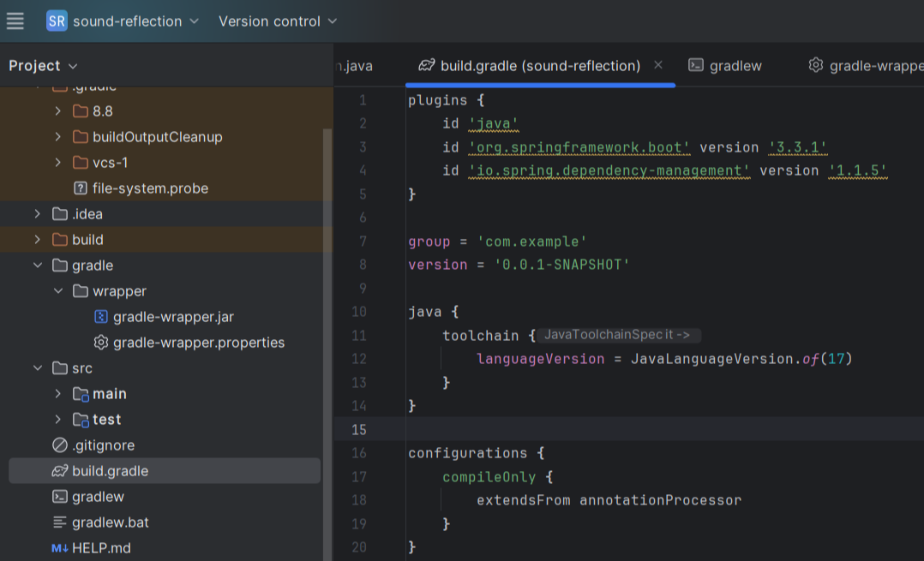Click the 8.8 folder icon
924x561 pixels.
81,110
